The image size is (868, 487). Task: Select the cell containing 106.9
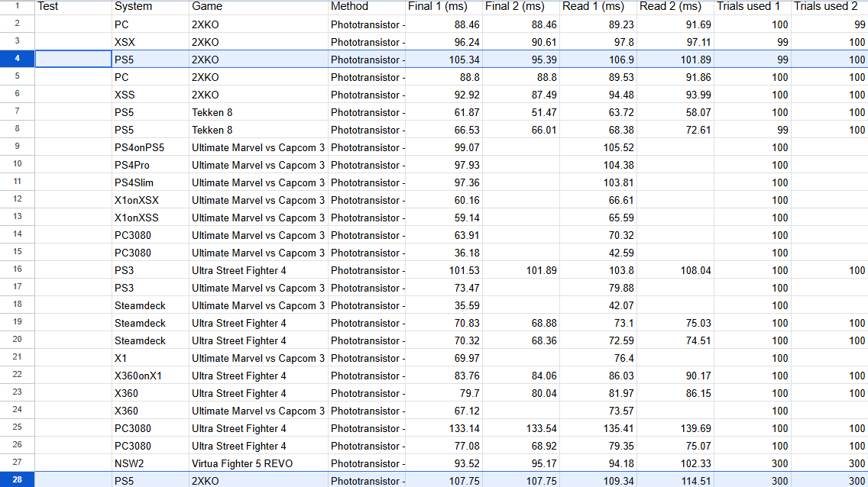pyautogui.click(x=598, y=59)
